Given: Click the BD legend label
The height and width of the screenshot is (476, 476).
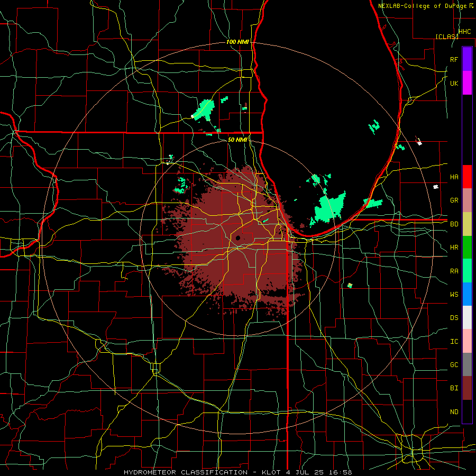Looking at the screenshot, I should (454, 224).
